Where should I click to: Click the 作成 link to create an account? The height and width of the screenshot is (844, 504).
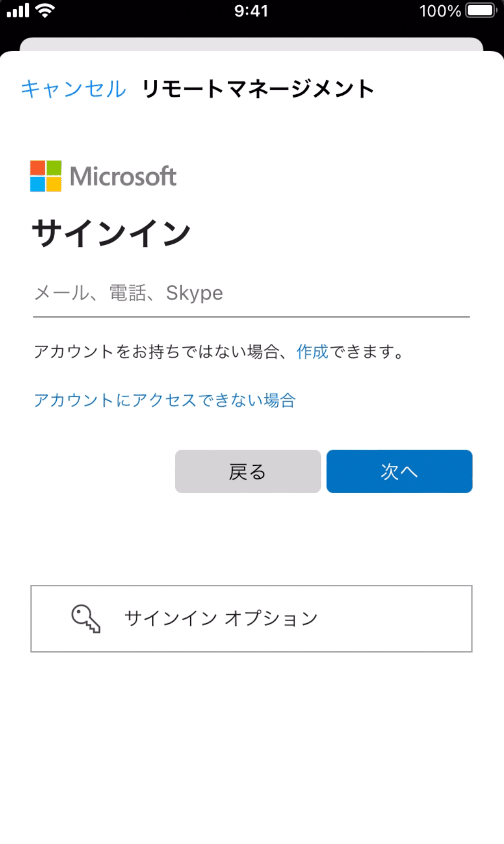(311, 351)
